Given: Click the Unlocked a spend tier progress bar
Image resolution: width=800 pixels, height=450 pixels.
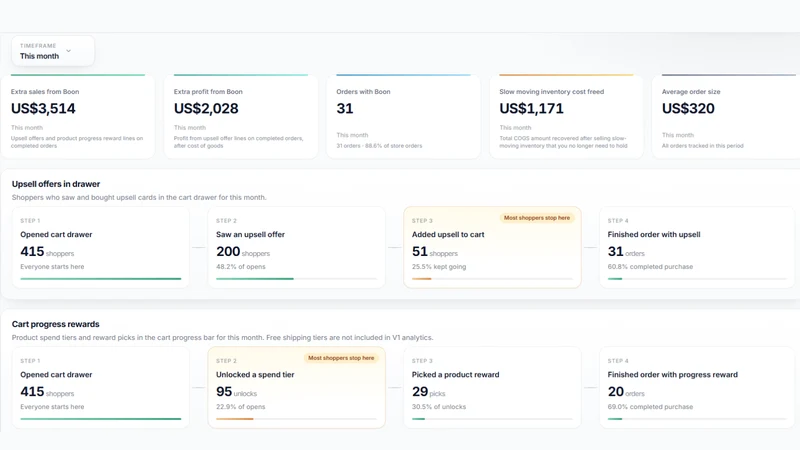Looking at the screenshot, I should (x=296, y=419).
